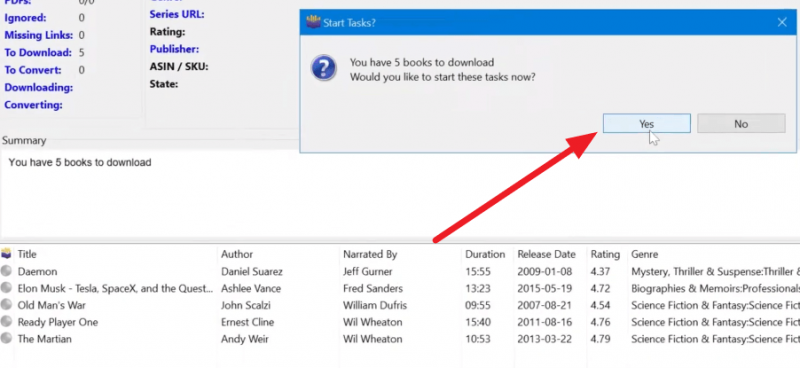Click the Start Tasks dialog title icon

(313, 22)
